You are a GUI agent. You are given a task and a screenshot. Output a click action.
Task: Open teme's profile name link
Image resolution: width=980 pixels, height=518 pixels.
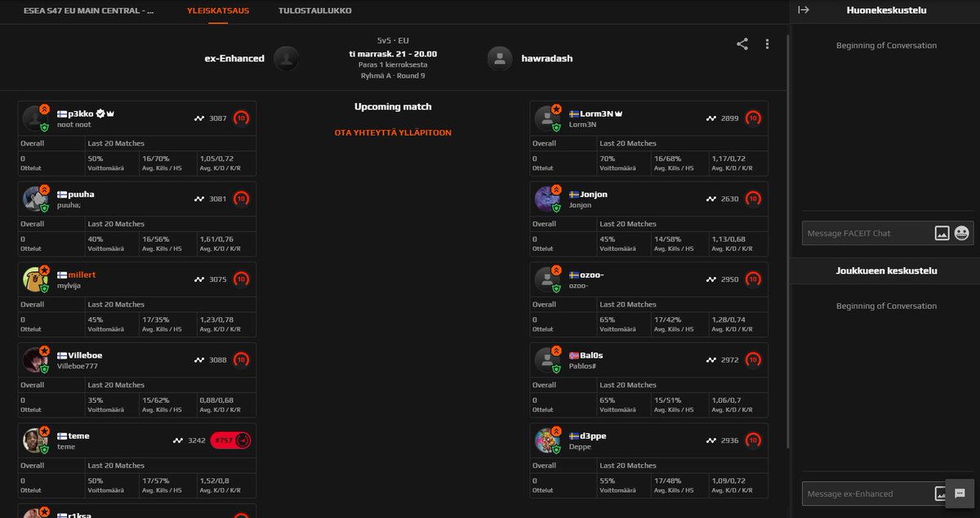click(79, 435)
